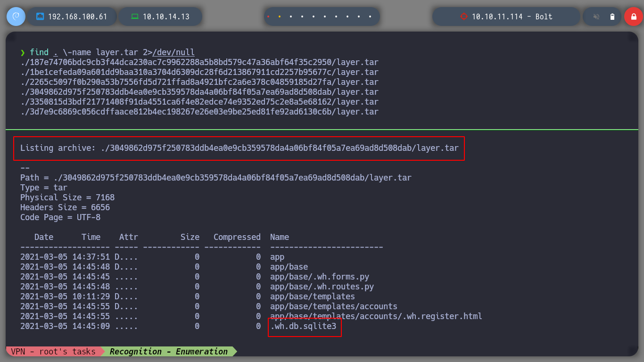Image resolution: width=644 pixels, height=362 pixels.
Task: Select the 3d7e9c6869c0 layer.tar result line
Action: click(199, 112)
